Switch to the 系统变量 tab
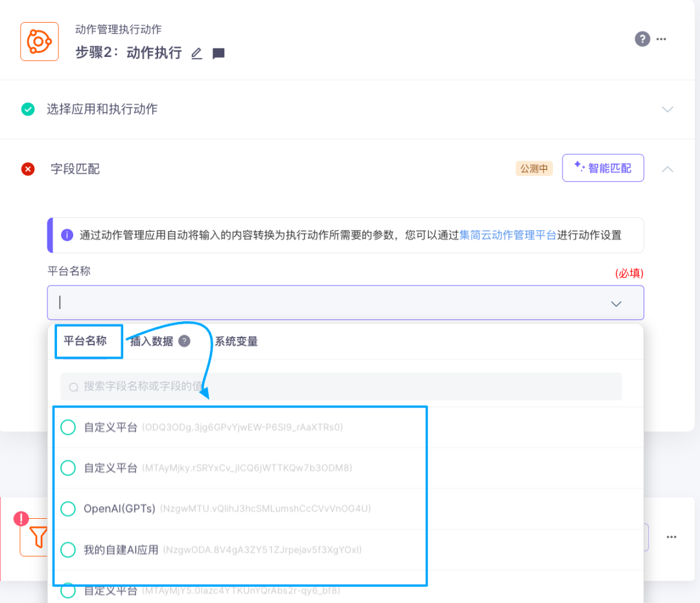The image size is (700, 603). click(237, 341)
